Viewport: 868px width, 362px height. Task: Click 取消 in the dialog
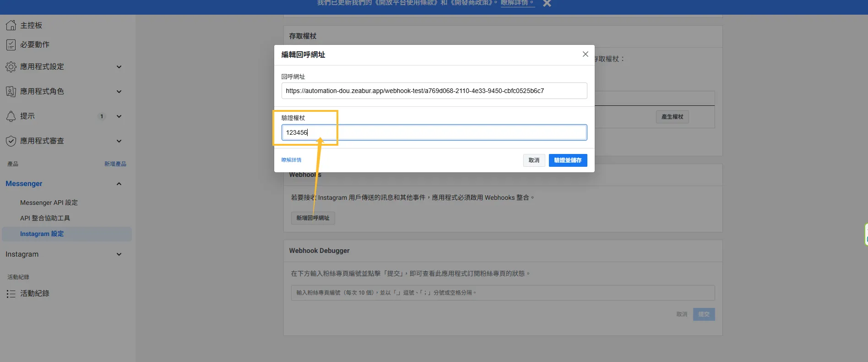tap(534, 160)
